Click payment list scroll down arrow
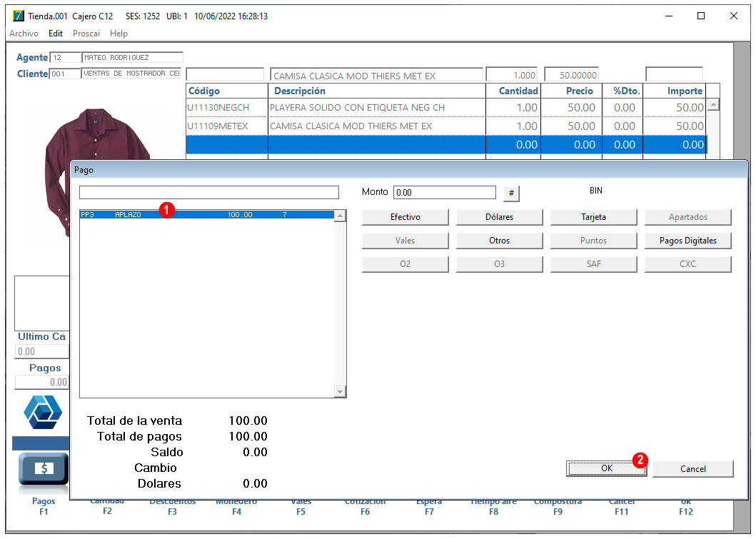This screenshot has height=539, width=756. coord(340,391)
